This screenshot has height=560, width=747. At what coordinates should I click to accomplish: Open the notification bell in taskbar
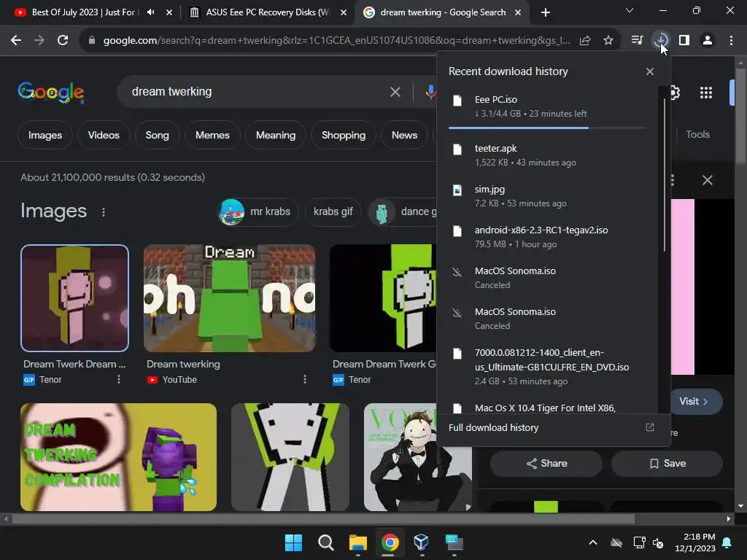727,542
